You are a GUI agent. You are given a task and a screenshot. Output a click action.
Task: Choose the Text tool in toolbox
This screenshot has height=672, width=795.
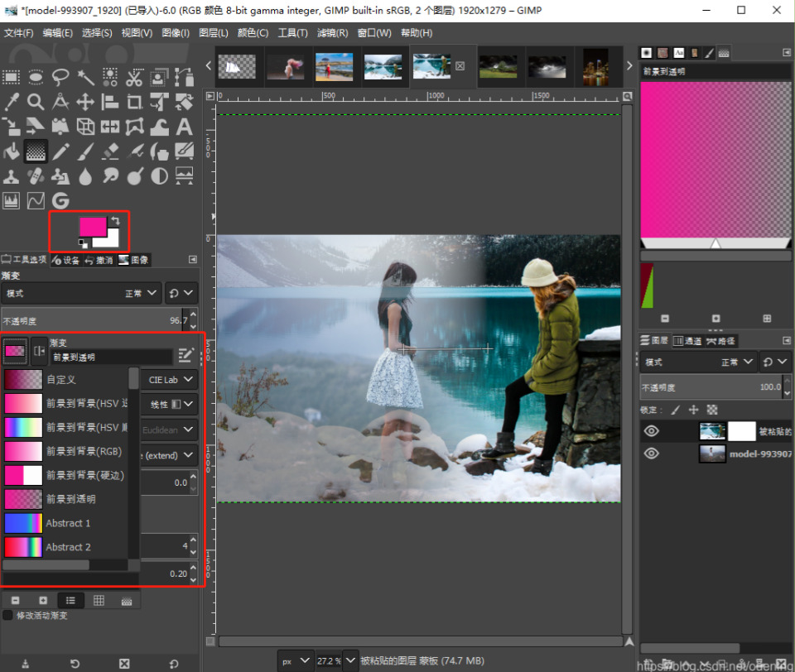coord(184,127)
